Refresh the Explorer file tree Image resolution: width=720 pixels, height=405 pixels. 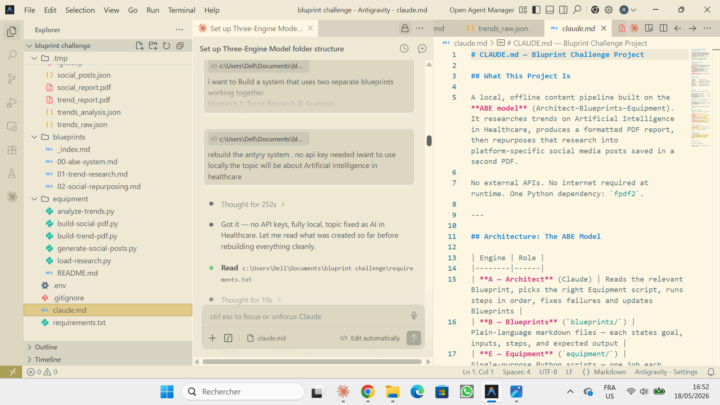(x=166, y=45)
